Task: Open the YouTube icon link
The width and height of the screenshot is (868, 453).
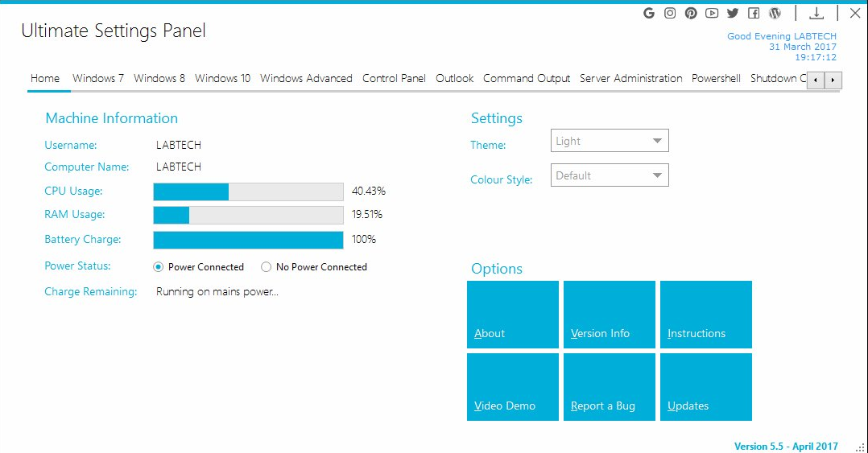Action: (712, 13)
